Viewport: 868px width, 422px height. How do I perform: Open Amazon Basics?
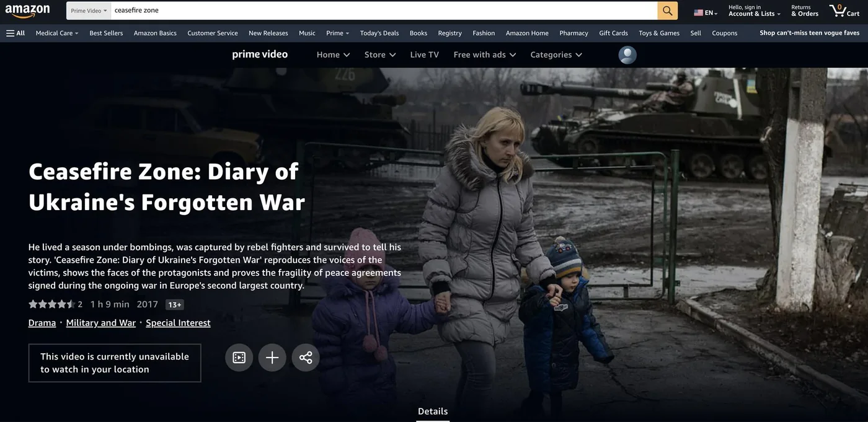[x=155, y=33]
